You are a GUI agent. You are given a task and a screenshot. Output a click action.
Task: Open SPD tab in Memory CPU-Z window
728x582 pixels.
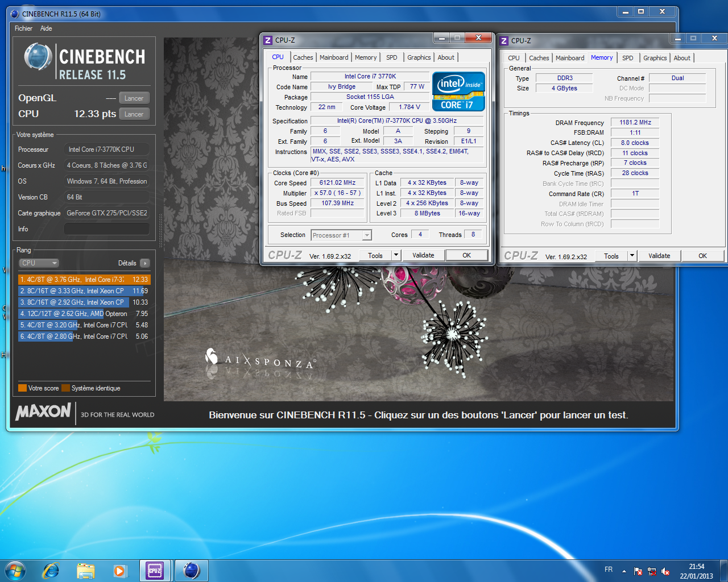(x=628, y=58)
